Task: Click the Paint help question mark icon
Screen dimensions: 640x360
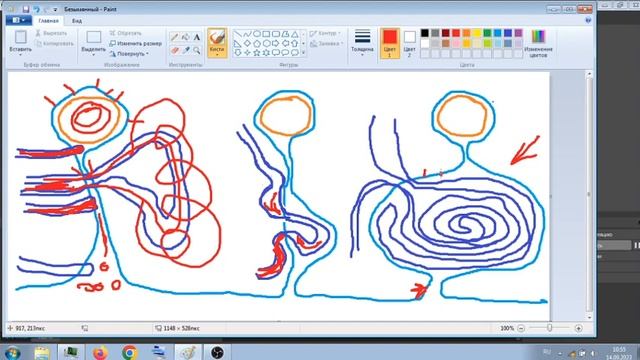Action: click(588, 20)
